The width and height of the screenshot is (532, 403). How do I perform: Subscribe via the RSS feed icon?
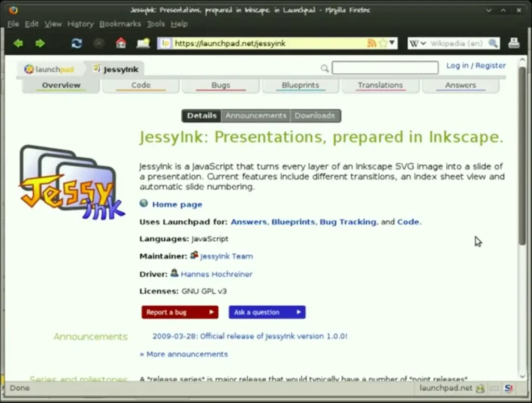371,43
